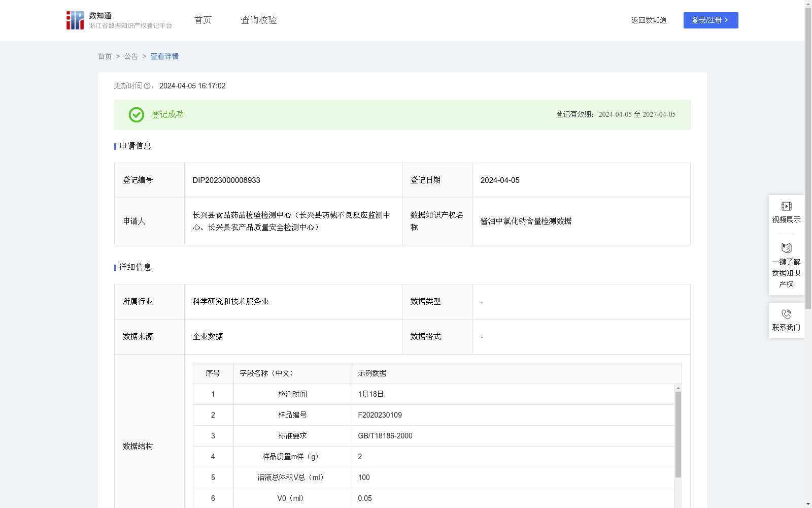812x508 pixels.
Task: Click the 溶液总体积V总（ml）field name
Action: (x=292, y=478)
